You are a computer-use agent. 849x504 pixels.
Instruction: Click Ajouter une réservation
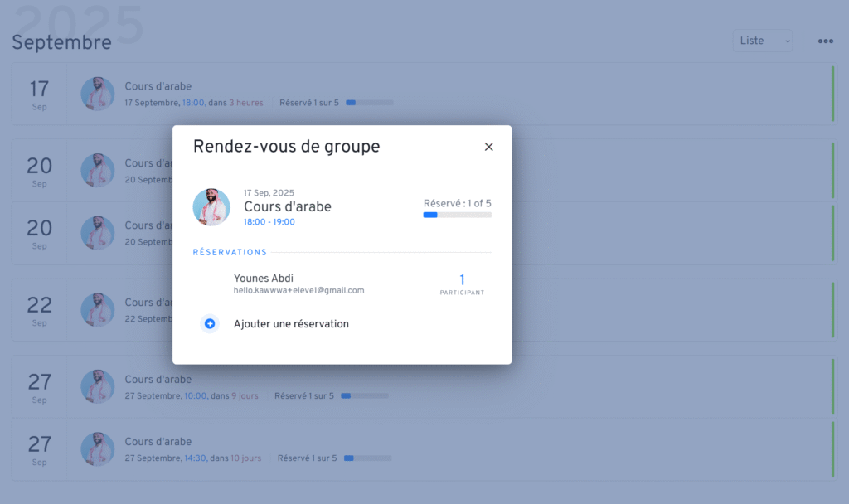[291, 324]
